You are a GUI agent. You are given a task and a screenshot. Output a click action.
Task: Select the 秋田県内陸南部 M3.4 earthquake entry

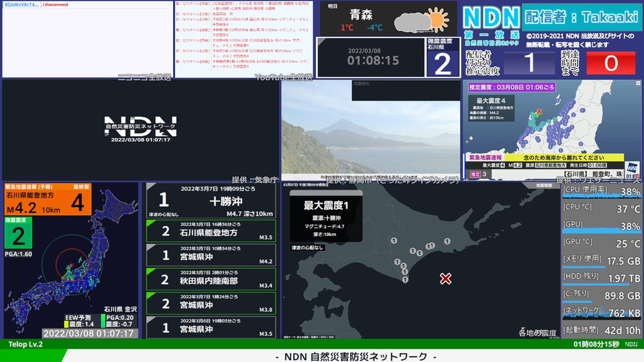pos(211,279)
